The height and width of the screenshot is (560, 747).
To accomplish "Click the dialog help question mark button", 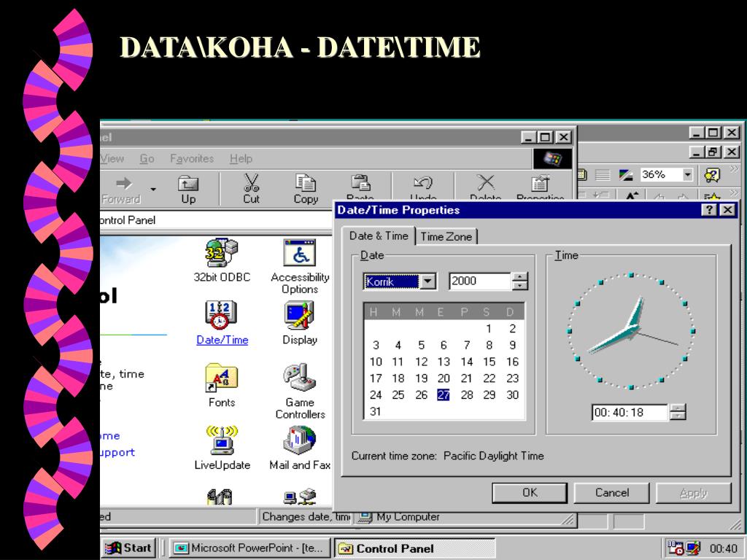I will pyautogui.click(x=709, y=210).
